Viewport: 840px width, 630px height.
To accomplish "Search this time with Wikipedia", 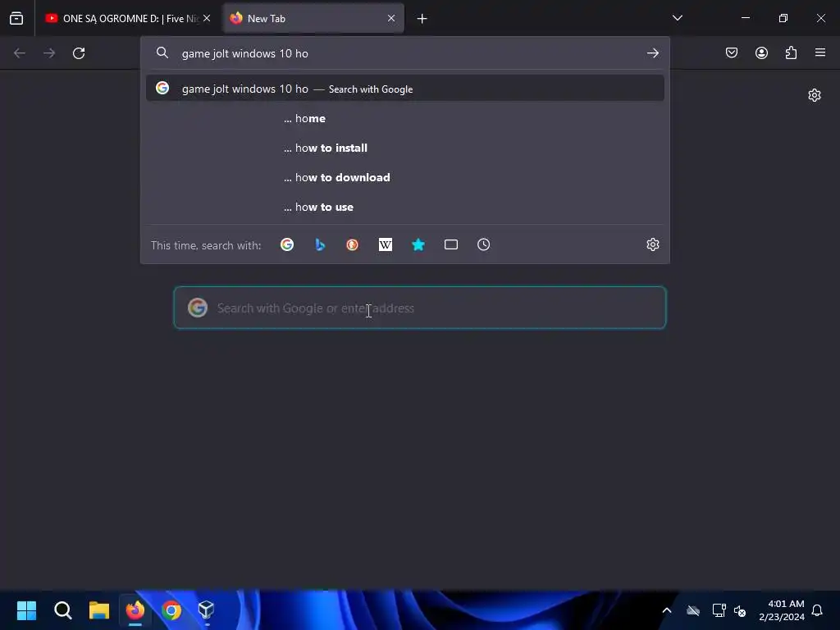I will click(386, 244).
